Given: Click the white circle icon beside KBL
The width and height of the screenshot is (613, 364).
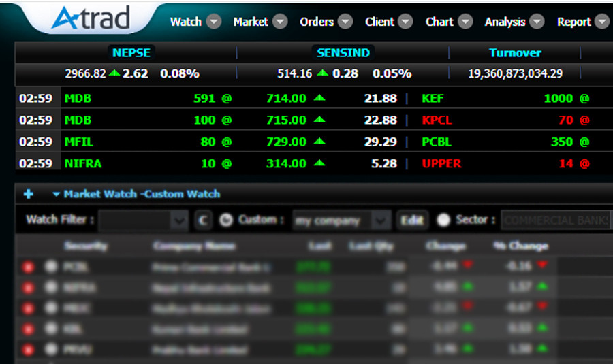Looking at the screenshot, I should click(x=51, y=328).
